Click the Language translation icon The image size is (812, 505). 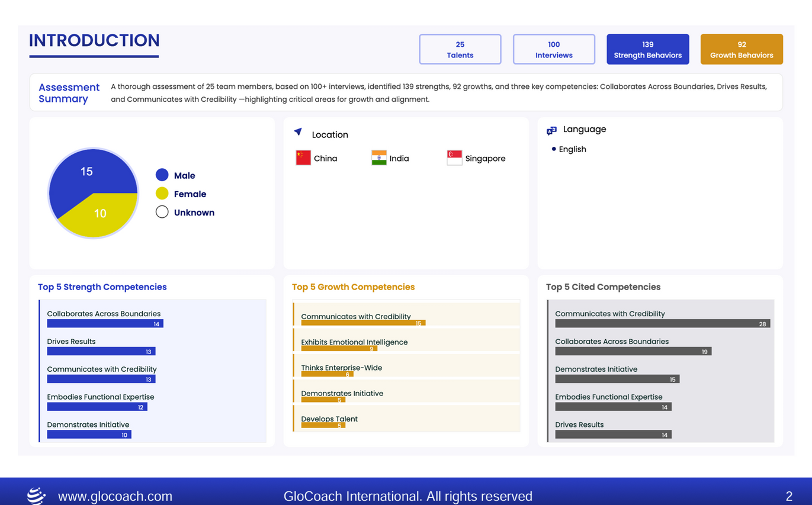pos(551,130)
